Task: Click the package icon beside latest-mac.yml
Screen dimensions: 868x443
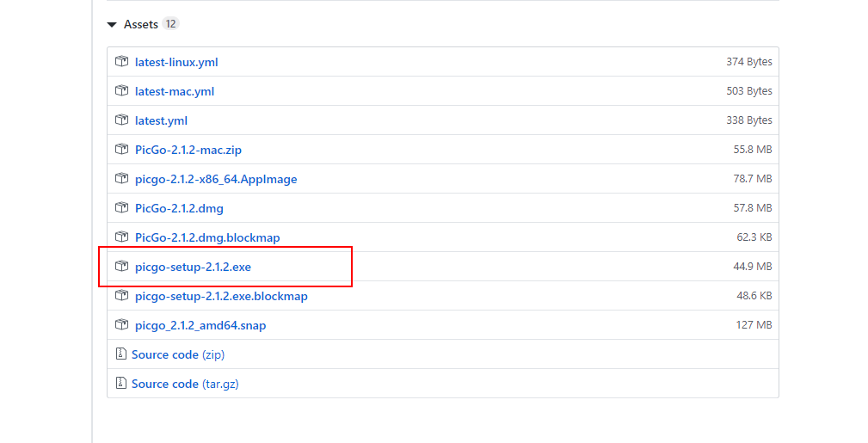Action: [x=122, y=90]
